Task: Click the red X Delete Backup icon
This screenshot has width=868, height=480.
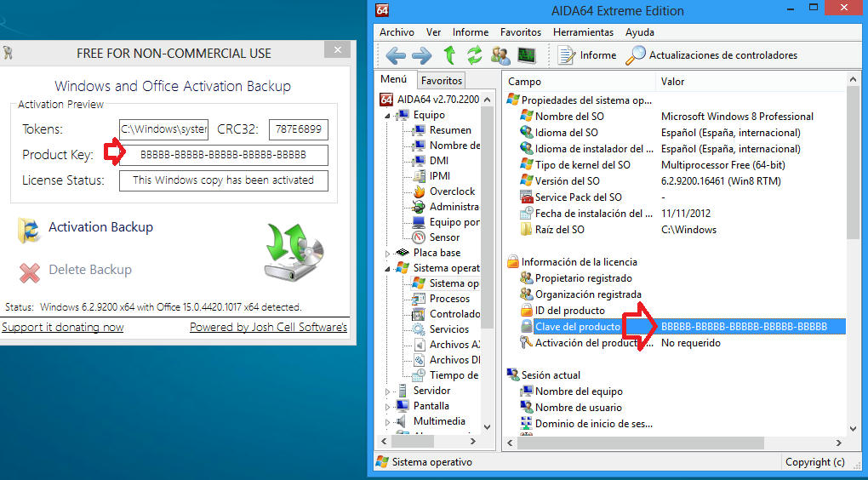Action: pyautogui.click(x=29, y=272)
